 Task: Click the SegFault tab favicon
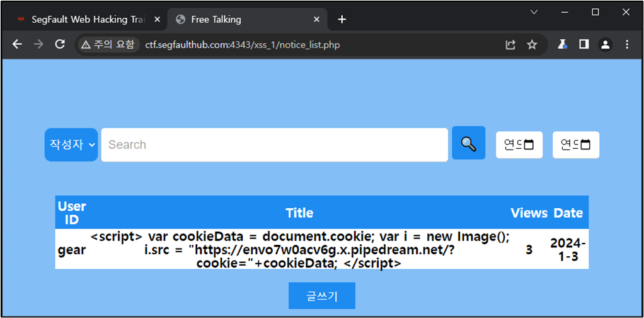(21, 20)
